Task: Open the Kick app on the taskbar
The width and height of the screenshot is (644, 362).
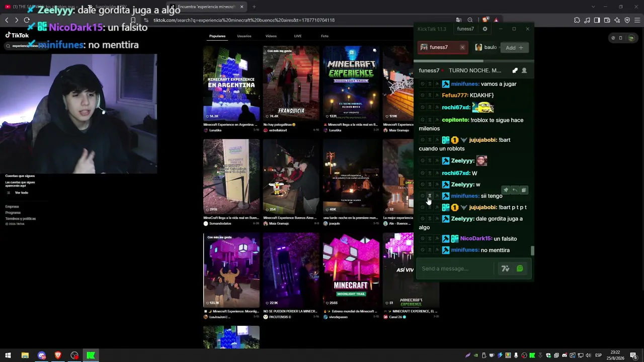Action: coord(91,355)
